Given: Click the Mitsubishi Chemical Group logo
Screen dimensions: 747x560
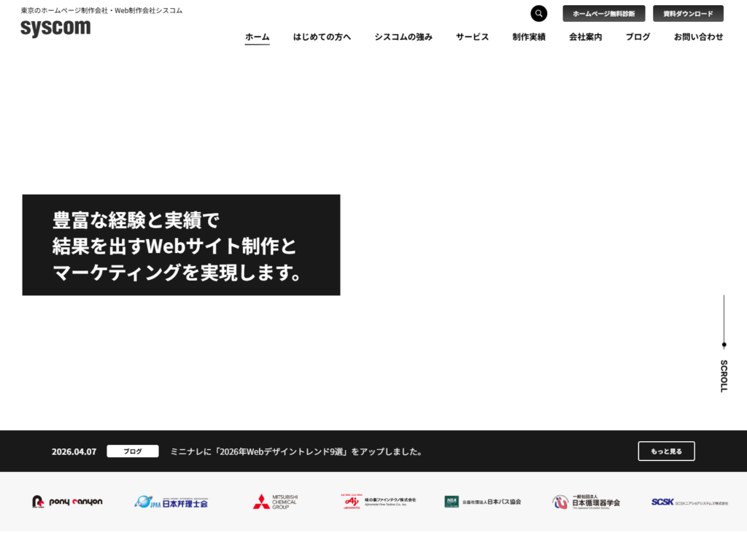Looking at the screenshot, I should pos(275,502).
